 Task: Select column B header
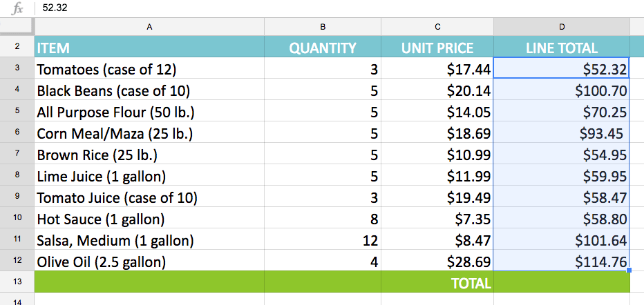(322, 27)
